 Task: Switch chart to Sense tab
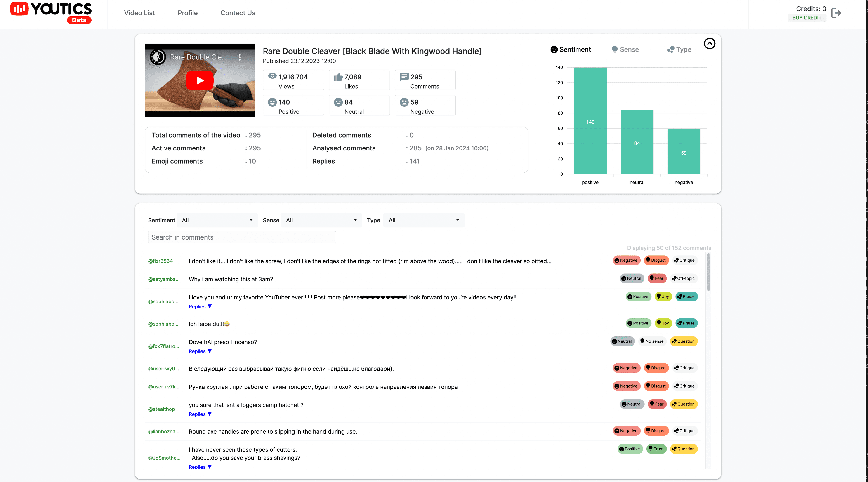pyautogui.click(x=625, y=49)
